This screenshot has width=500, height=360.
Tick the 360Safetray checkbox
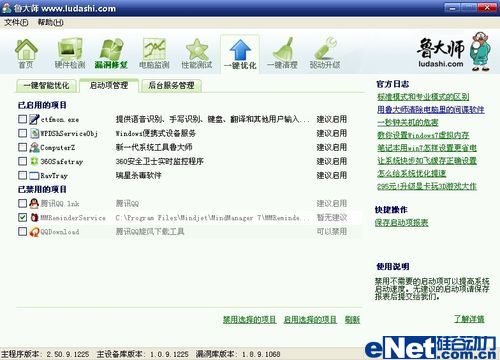click(x=22, y=161)
